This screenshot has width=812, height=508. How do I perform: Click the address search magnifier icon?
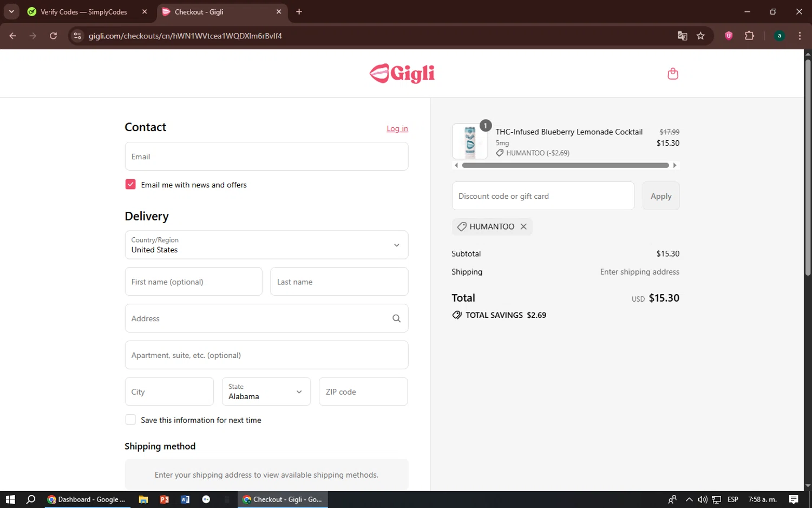click(x=396, y=318)
